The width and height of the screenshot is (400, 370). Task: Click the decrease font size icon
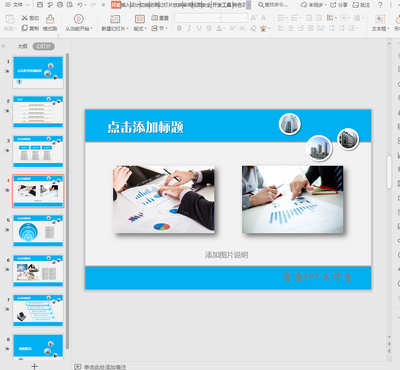click(x=264, y=18)
